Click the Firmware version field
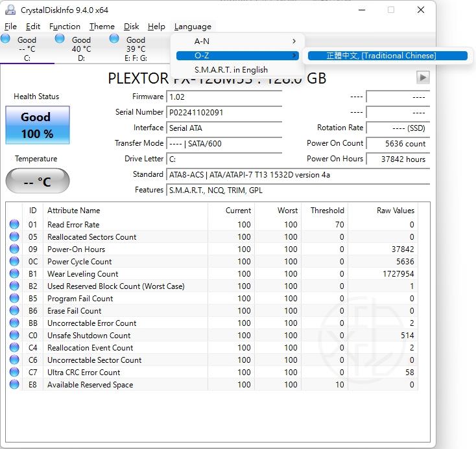 point(224,97)
